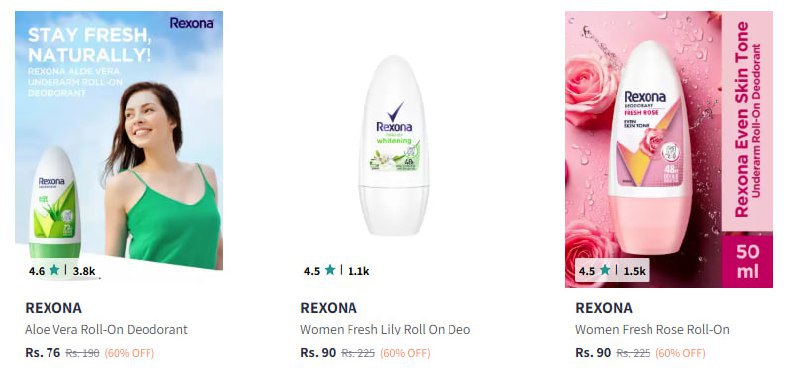The image size is (800, 382).
Task: Click the 1.5k review count
Action: click(634, 271)
